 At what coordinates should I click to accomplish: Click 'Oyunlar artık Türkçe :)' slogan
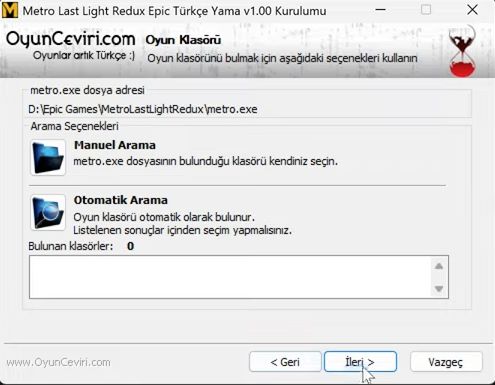(x=84, y=55)
